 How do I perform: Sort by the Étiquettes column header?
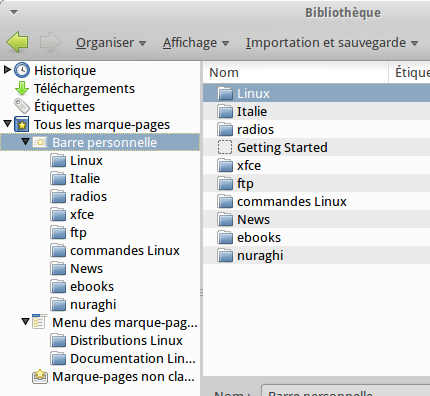[x=410, y=72]
